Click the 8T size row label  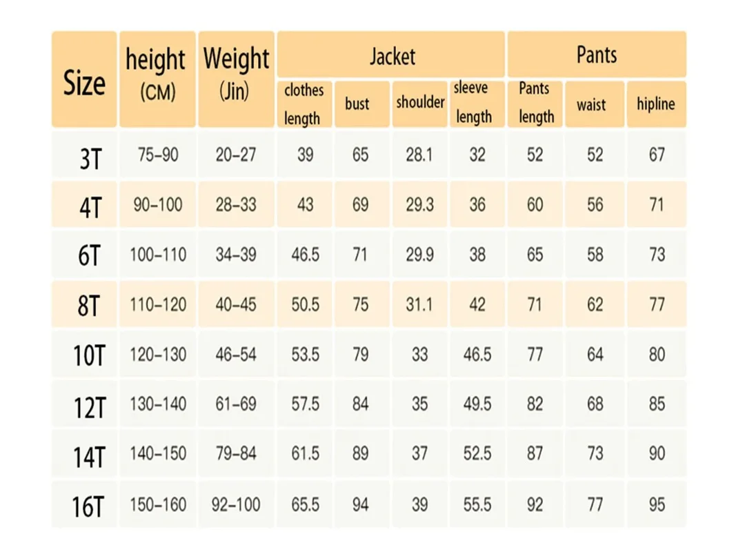click(89, 306)
